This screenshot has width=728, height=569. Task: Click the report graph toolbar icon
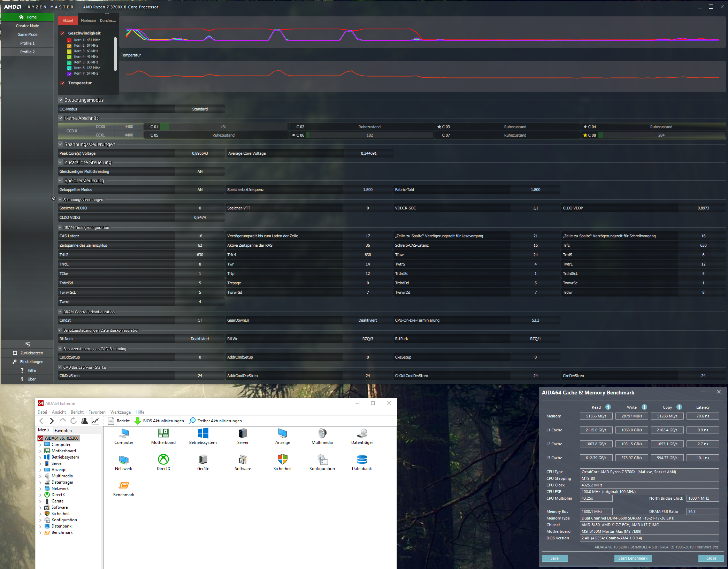pyautogui.click(x=95, y=421)
